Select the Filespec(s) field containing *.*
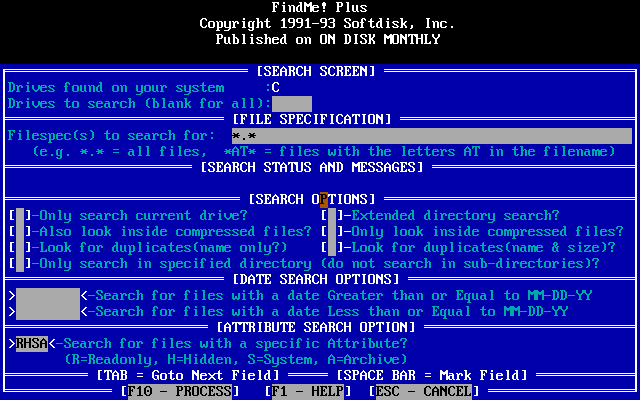The height and width of the screenshot is (400, 640). pyautogui.click(x=432, y=136)
